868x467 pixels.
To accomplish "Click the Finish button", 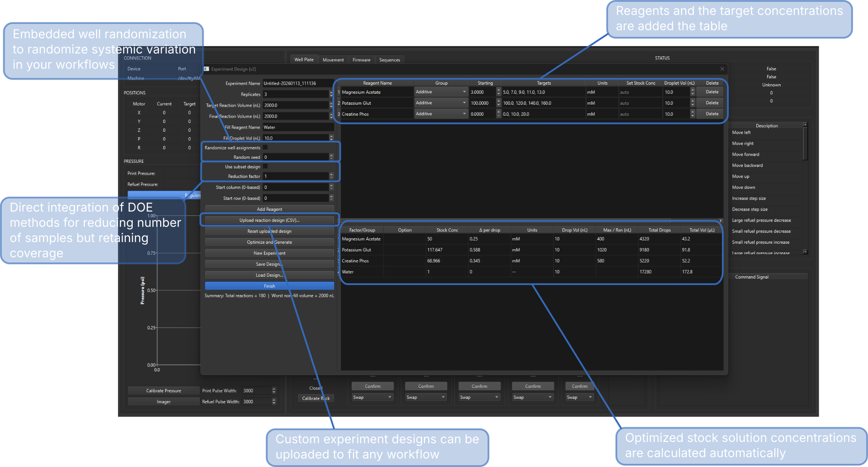I will pos(270,285).
